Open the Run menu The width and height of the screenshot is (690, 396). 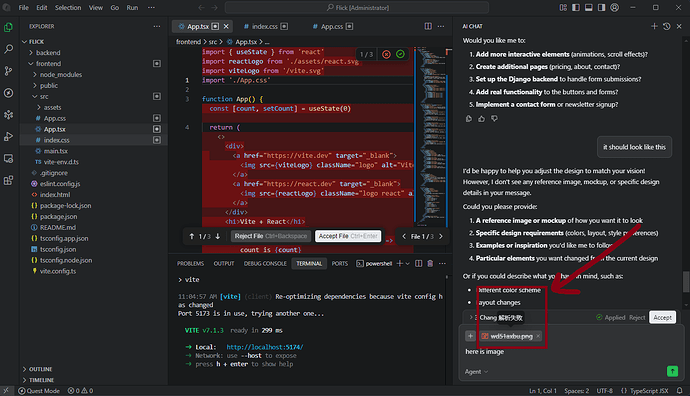pos(132,7)
